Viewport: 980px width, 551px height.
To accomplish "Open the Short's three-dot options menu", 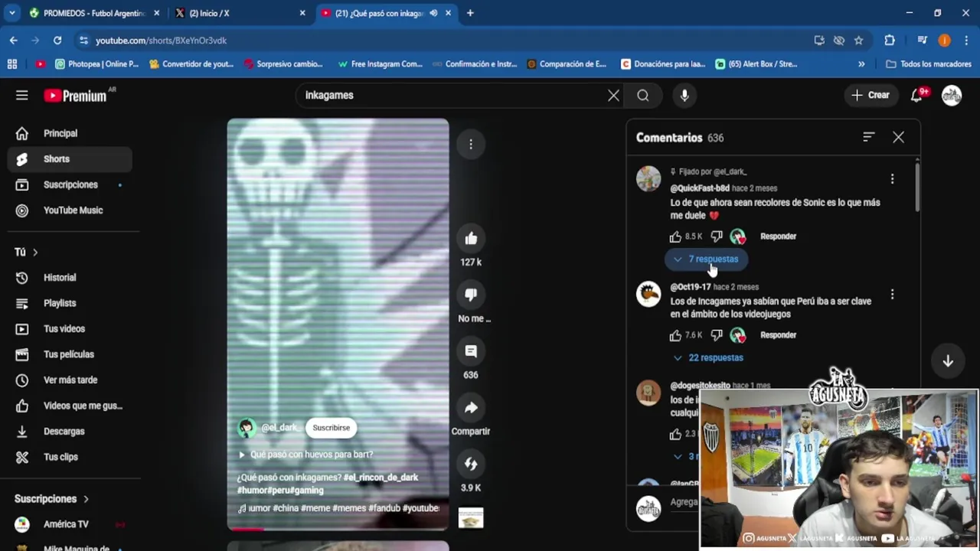I will (x=471, y=144).
